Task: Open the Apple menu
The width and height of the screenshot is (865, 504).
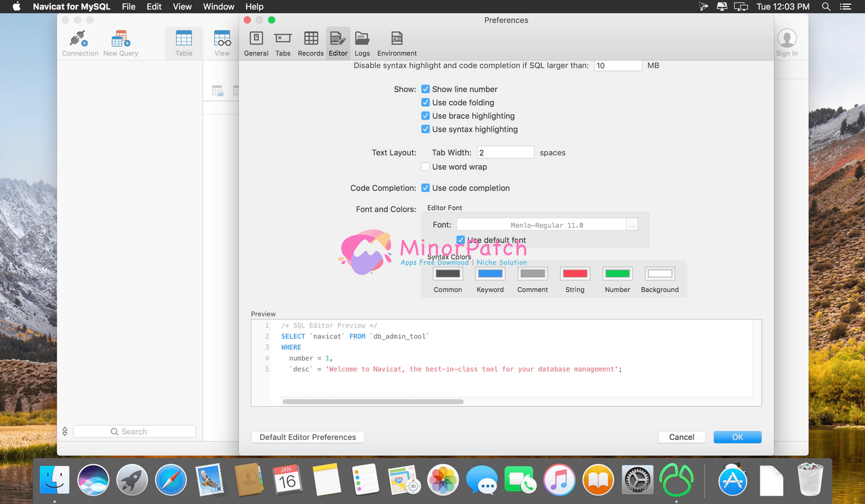Action: 17,7
